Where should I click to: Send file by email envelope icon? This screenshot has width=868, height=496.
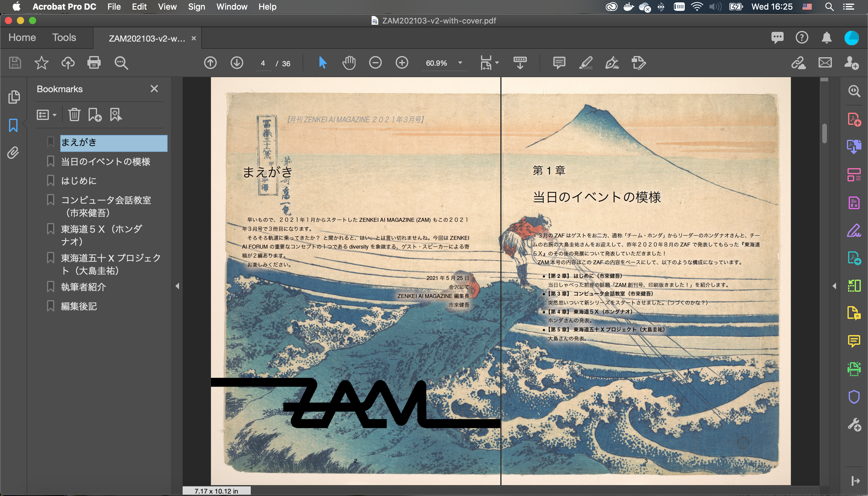tap(825, 63)
